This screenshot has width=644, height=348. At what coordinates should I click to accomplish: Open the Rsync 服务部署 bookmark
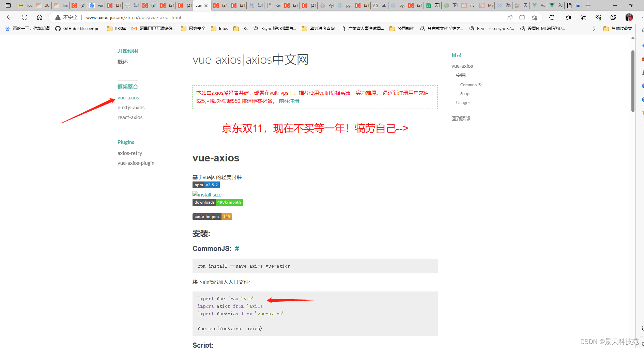click(275, 29)
